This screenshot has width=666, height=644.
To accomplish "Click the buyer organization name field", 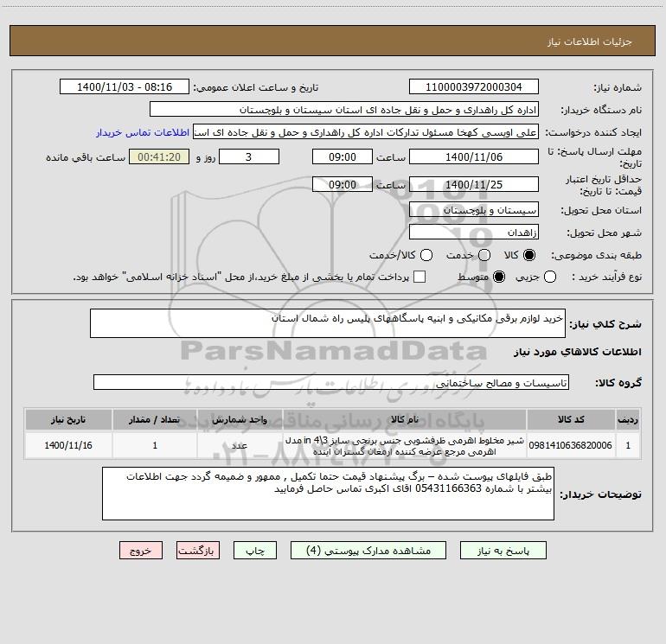I will point(344,110).
